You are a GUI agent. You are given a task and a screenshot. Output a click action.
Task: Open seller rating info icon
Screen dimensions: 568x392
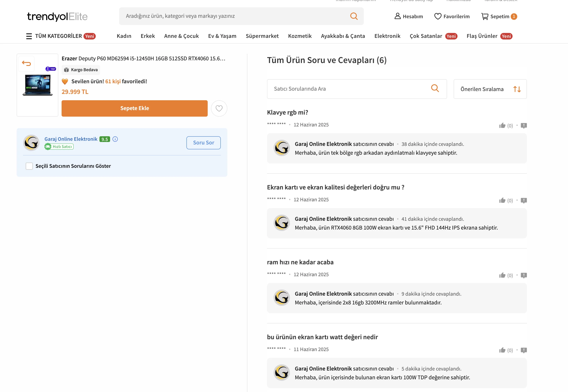coord(115,139)
